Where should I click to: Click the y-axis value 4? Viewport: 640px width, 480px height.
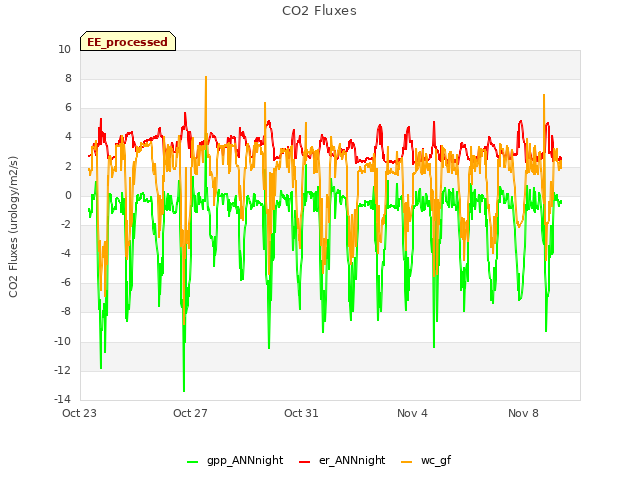pyautogui.click(x=68, y=136)
